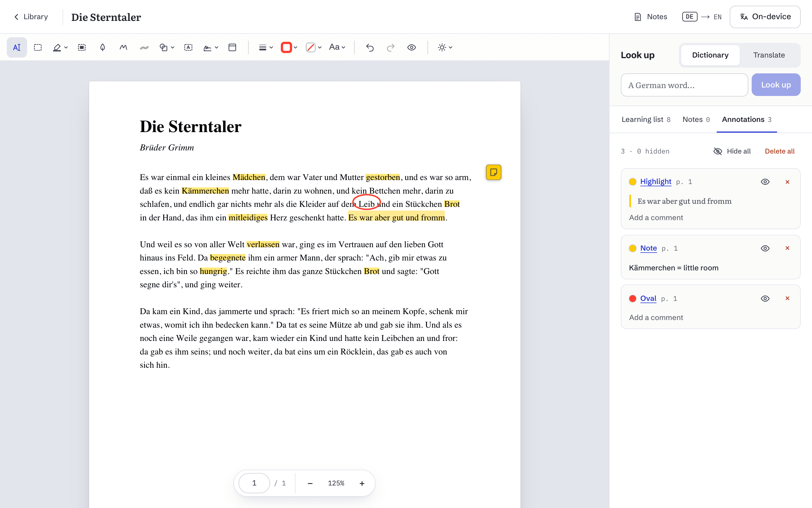Hide all annotations
Viewport: 812px width, 508px height.
(x=732, y=151)
